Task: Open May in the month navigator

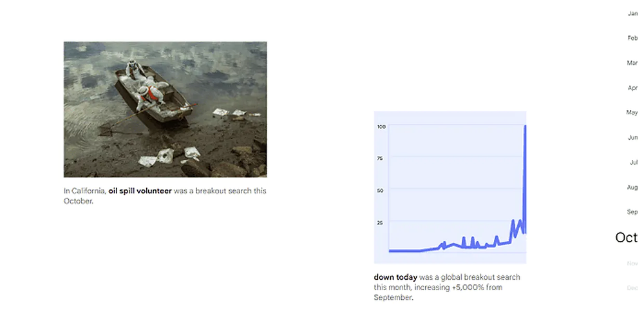Action: pyautogui.click(x=632, y=112)
